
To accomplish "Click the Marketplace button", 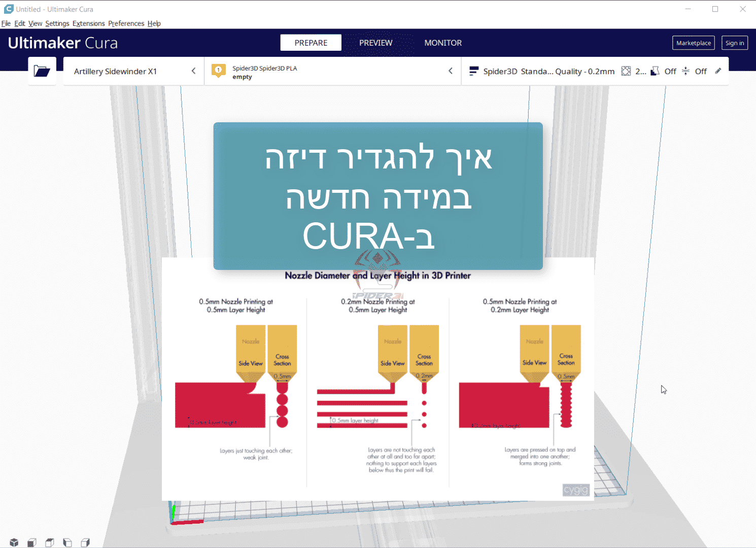I will [693, 43].
